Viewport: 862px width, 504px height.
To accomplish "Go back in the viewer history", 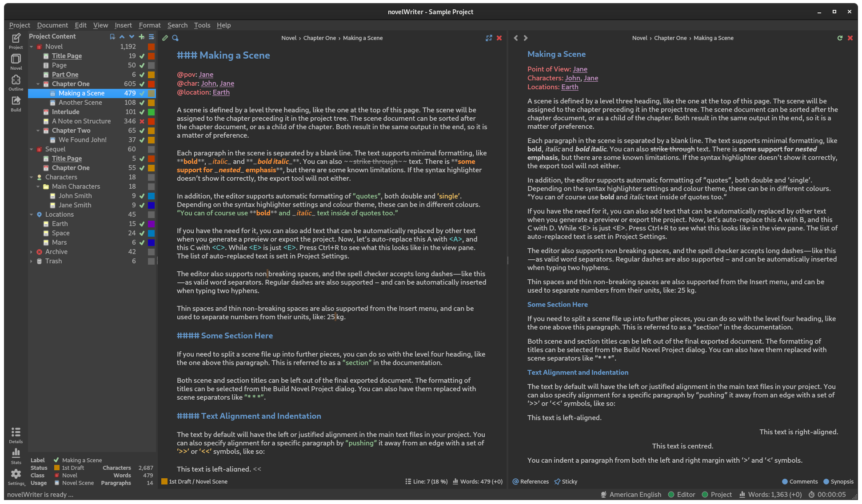I will click(516, 38).
